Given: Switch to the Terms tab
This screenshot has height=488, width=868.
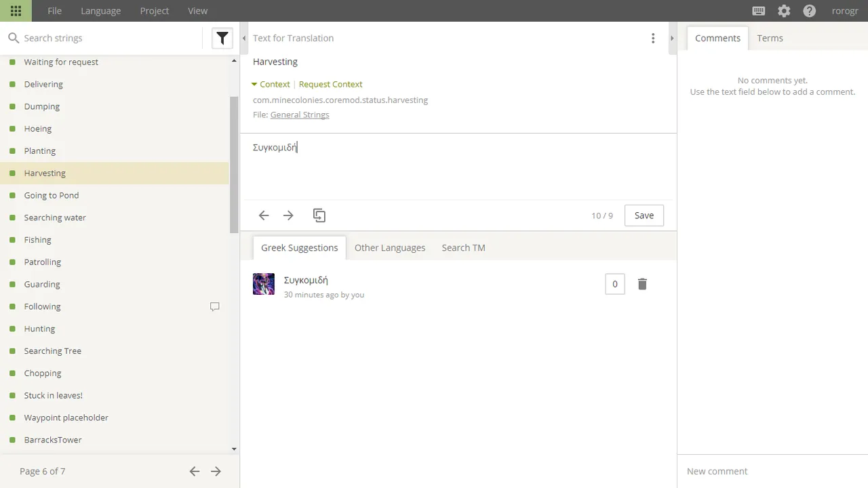Looking at the screenshot, I should [770, 38].
